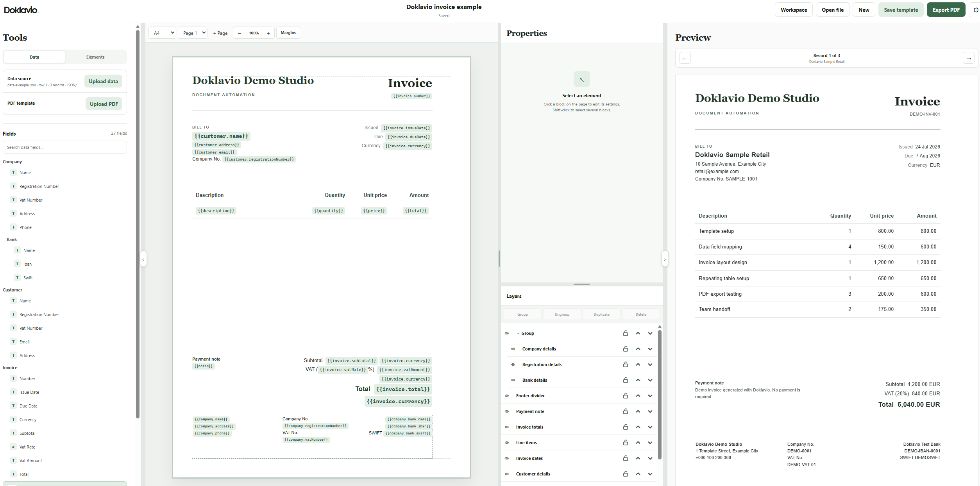Click the Search data fields input
980x486 pixels.
(x=65, y=147)
